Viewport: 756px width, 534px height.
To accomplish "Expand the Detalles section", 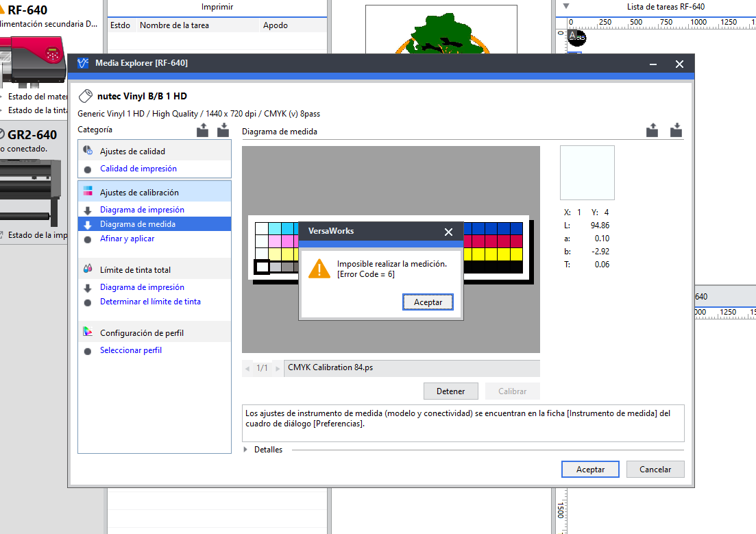I will [245, 450].
